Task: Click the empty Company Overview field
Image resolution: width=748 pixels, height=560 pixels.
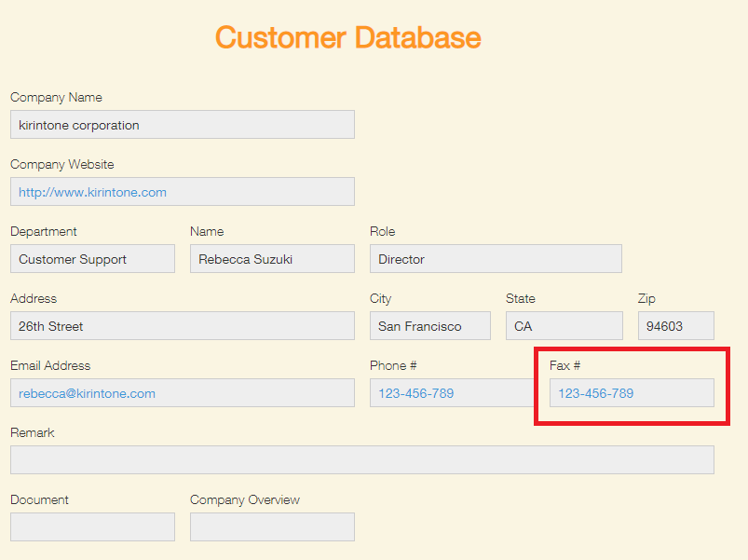Action: pos(271,526)
